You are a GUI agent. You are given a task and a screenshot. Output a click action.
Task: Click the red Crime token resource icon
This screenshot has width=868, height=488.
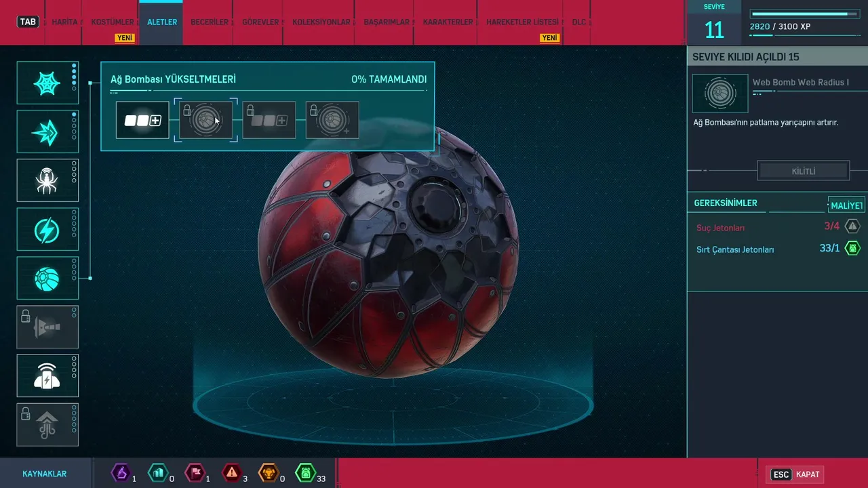232,472
